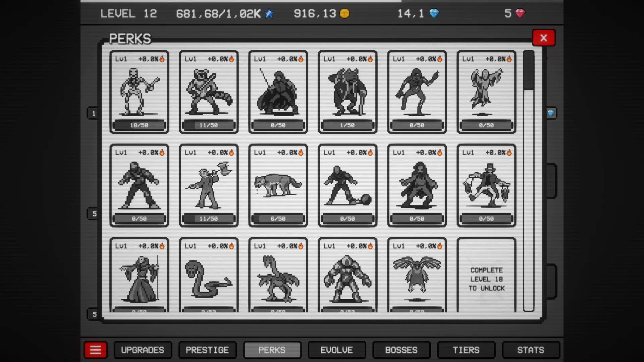Open the long-haired hooded witch perk card
The width and height of the screenshot is (644, 362).
(417, 186)
